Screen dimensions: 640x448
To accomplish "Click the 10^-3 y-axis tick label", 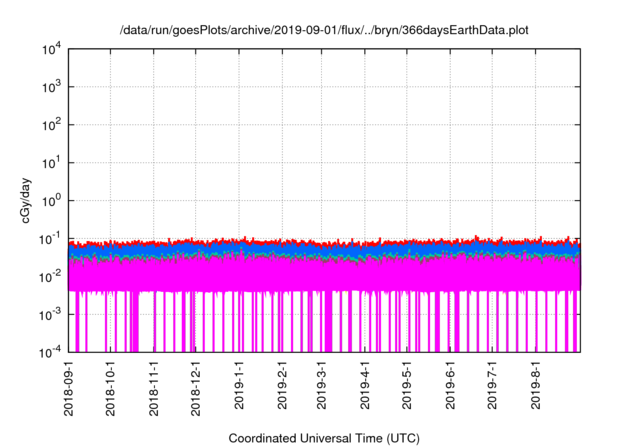I will 50,315.
